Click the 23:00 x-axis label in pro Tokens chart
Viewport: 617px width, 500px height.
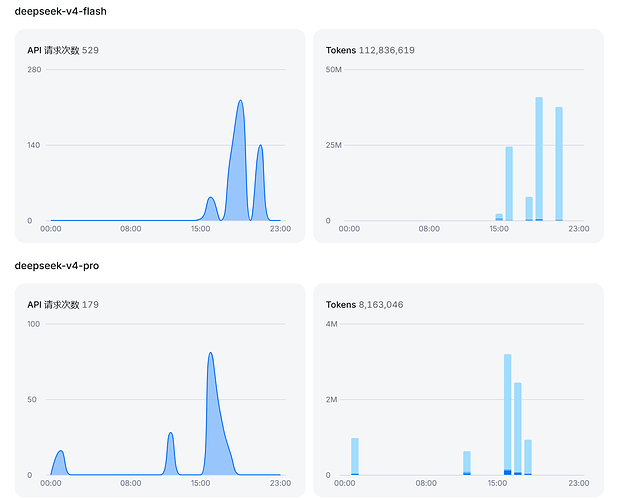pyautogui.click(x=579, y=483)
